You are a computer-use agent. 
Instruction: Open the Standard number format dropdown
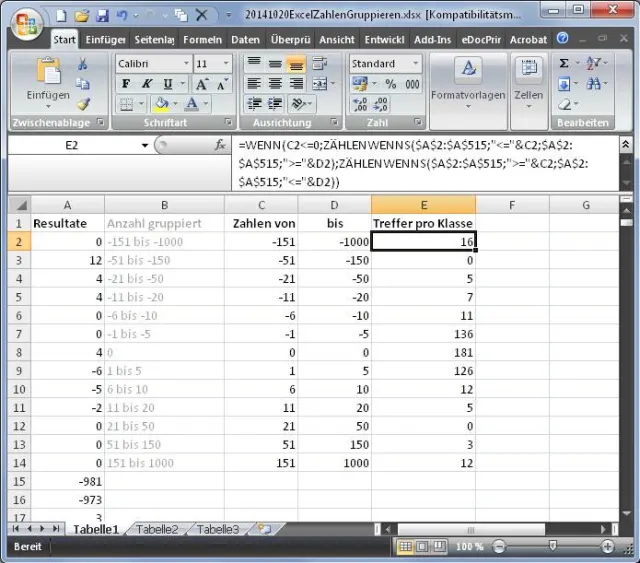pos(387,63)
